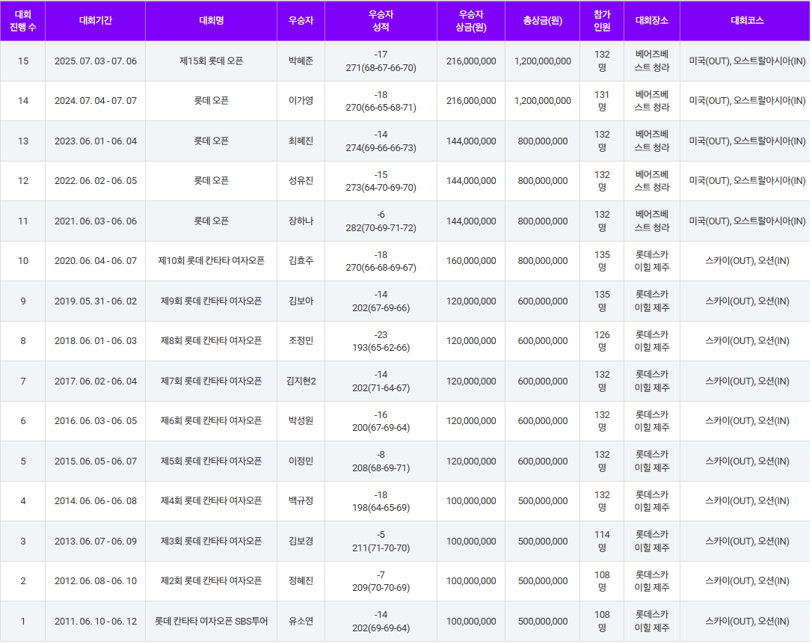
Task: Click winner prize 160,000,000
Action: 471,261
